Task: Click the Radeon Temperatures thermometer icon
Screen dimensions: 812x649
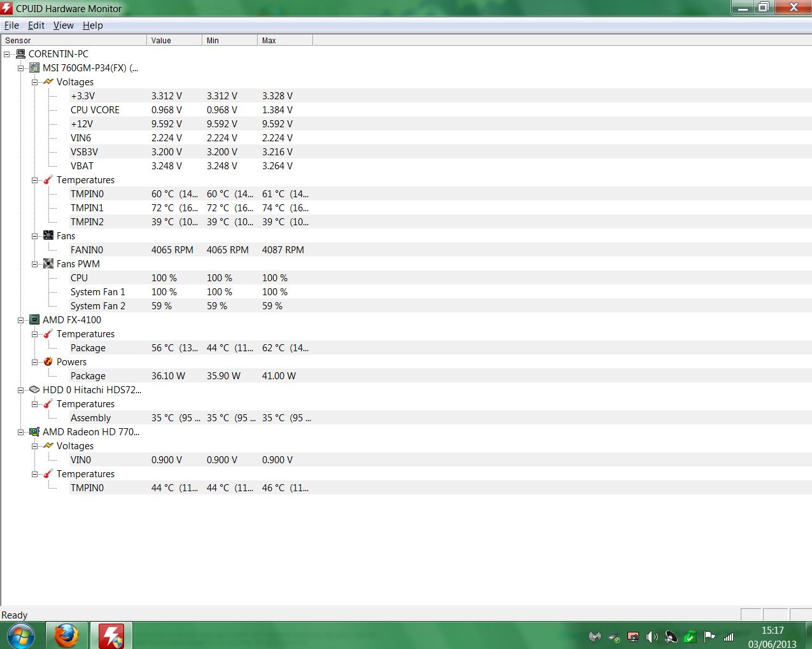Action: pos(48,474)
